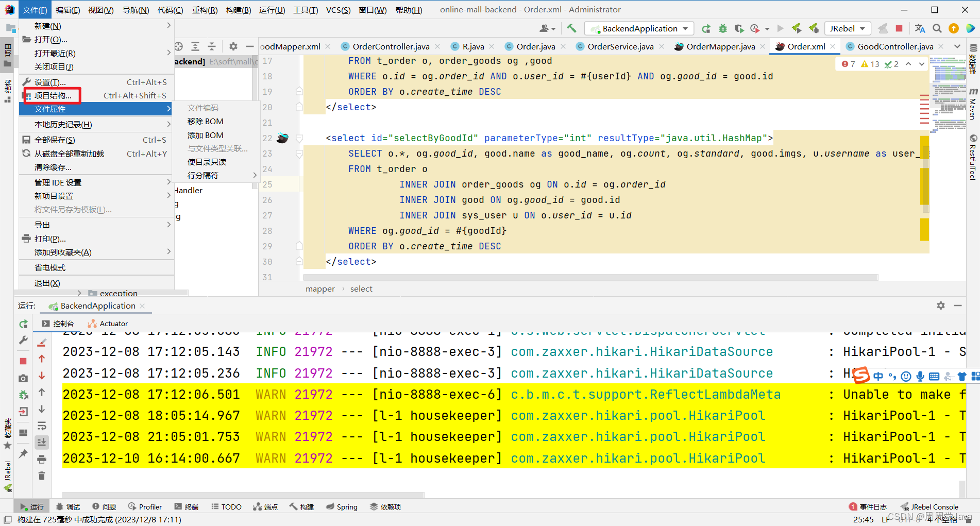Toggle the pin tab icon in Run panel

click(x=23, y=453)
